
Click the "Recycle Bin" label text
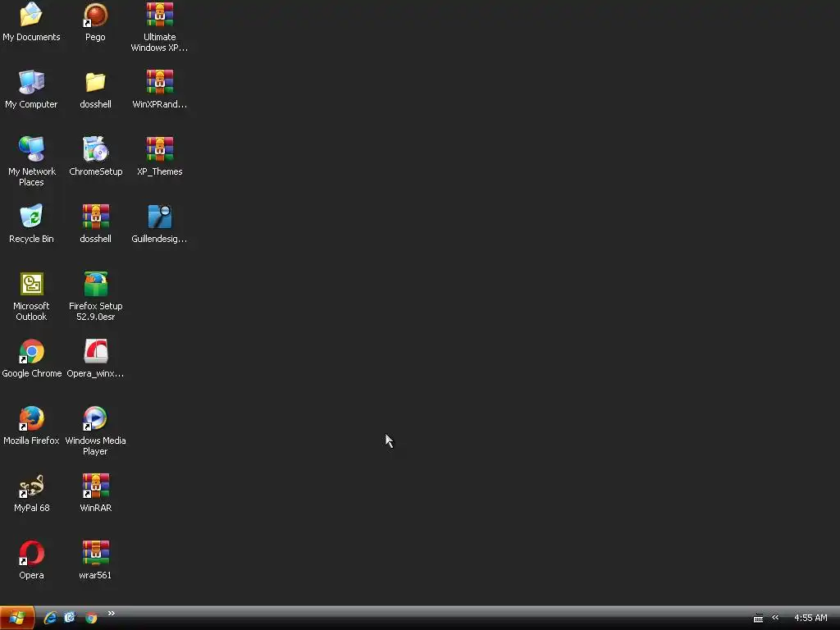[31, 239]
